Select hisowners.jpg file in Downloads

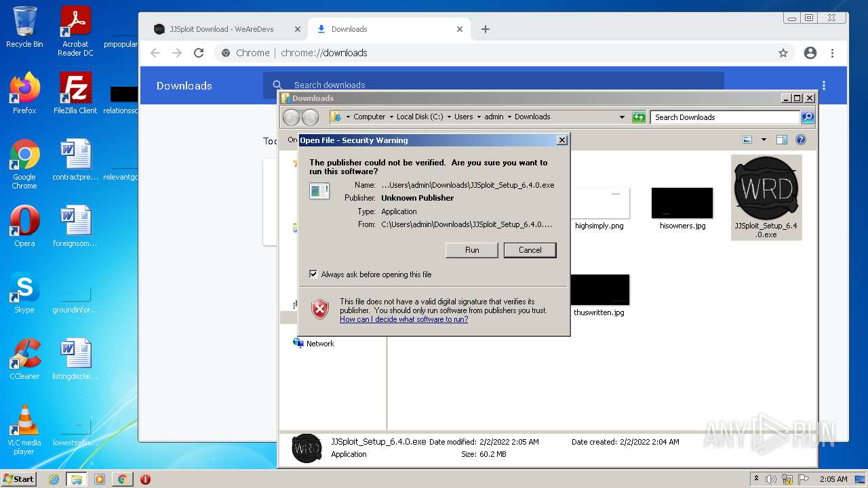682,209
